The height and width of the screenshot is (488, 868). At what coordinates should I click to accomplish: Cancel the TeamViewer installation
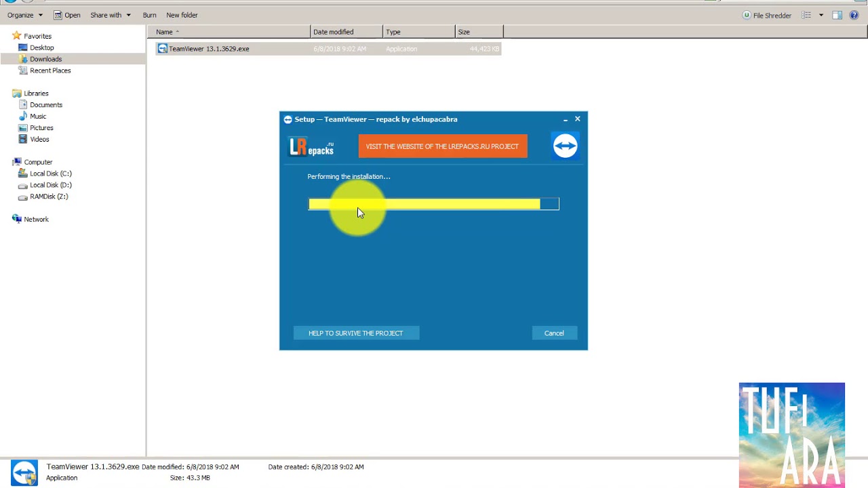tap(554, 333)
